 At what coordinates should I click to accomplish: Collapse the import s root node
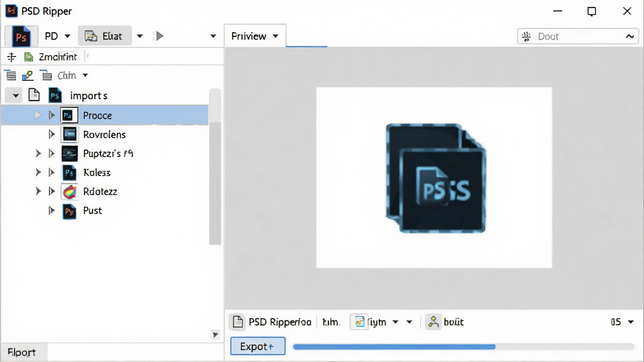16,96
